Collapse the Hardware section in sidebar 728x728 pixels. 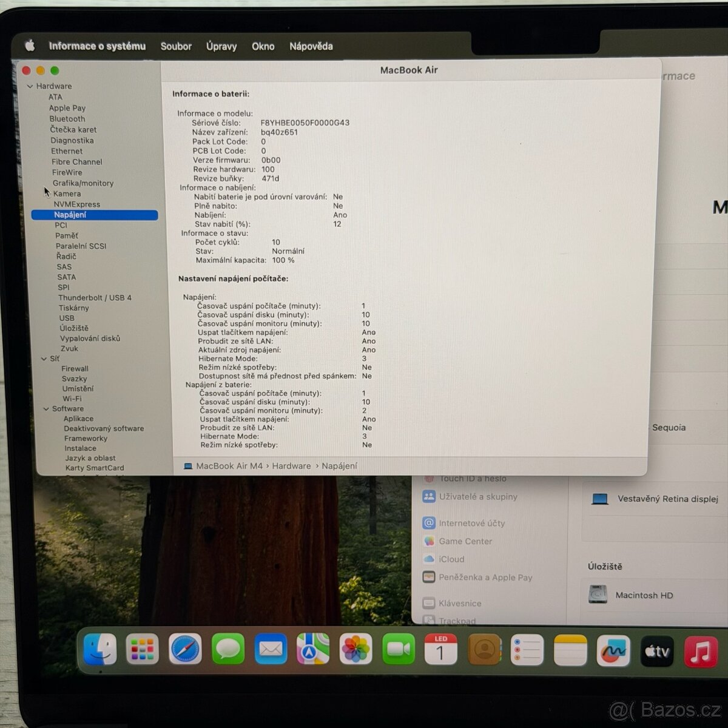(x=30, y=86)
